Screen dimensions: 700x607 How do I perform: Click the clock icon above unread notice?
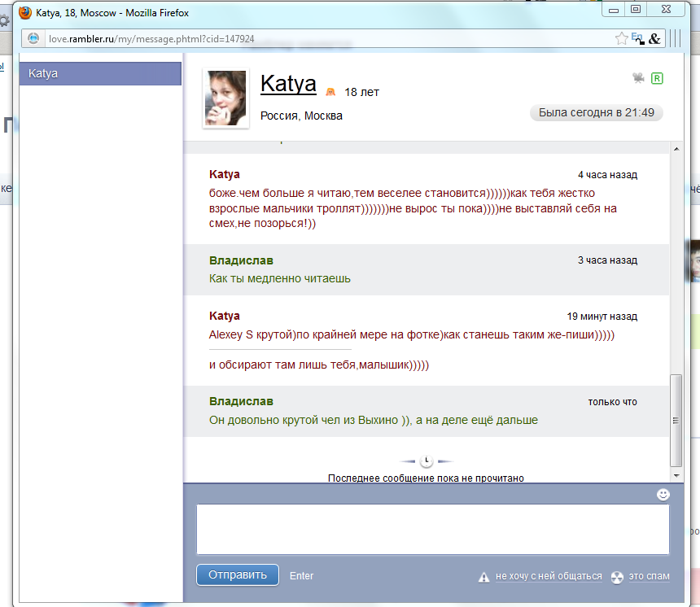pos(427,461)
